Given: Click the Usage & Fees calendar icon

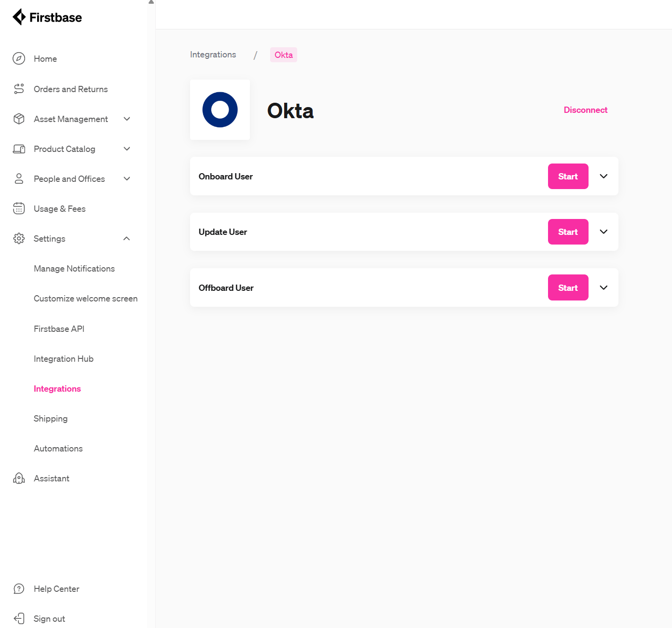Looking at the screenshot, I should (19, 208).
